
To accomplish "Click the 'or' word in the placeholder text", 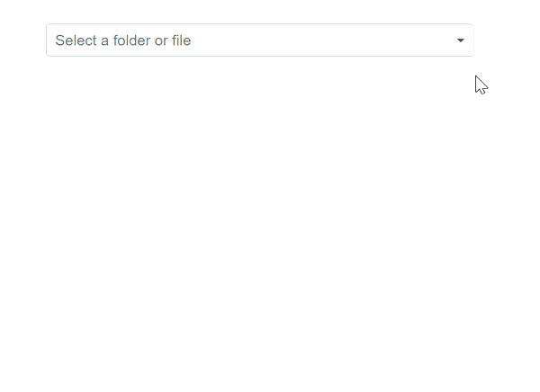I will coord(161,40).
